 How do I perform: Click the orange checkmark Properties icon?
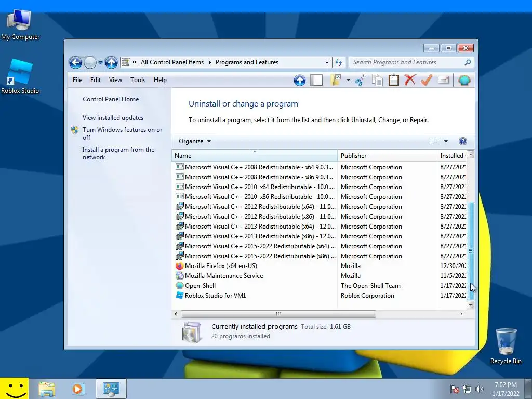pyautogui.click(x=427, y=81)
